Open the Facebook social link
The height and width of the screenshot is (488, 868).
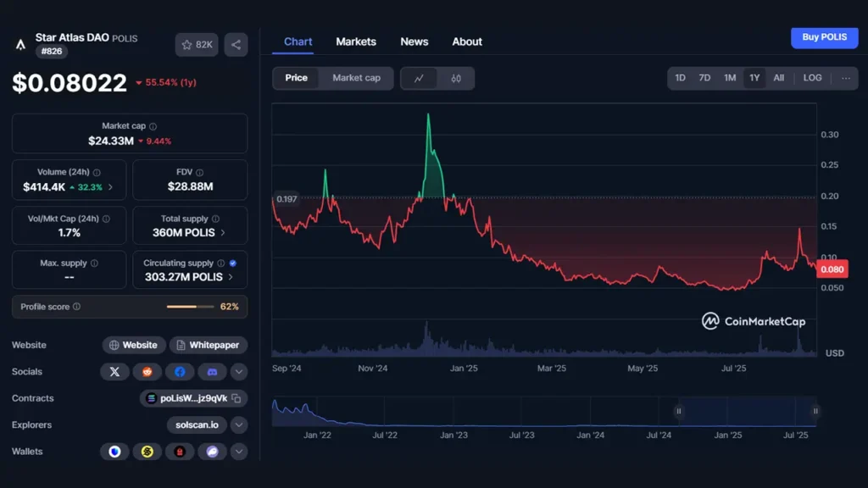180,372
